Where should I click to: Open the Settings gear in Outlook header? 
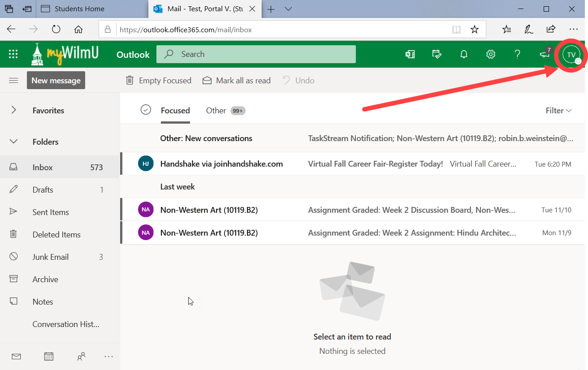(491, 54)
